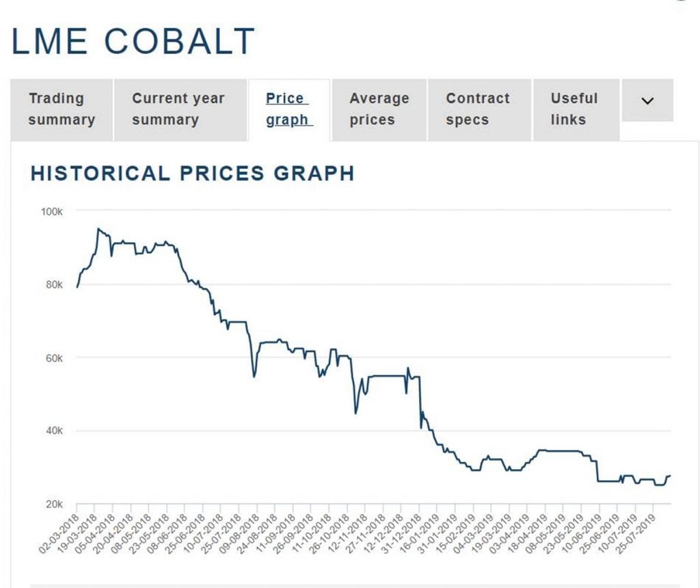
Task: Click the Historical Prices Graph heading
Action: click(192, 174)
